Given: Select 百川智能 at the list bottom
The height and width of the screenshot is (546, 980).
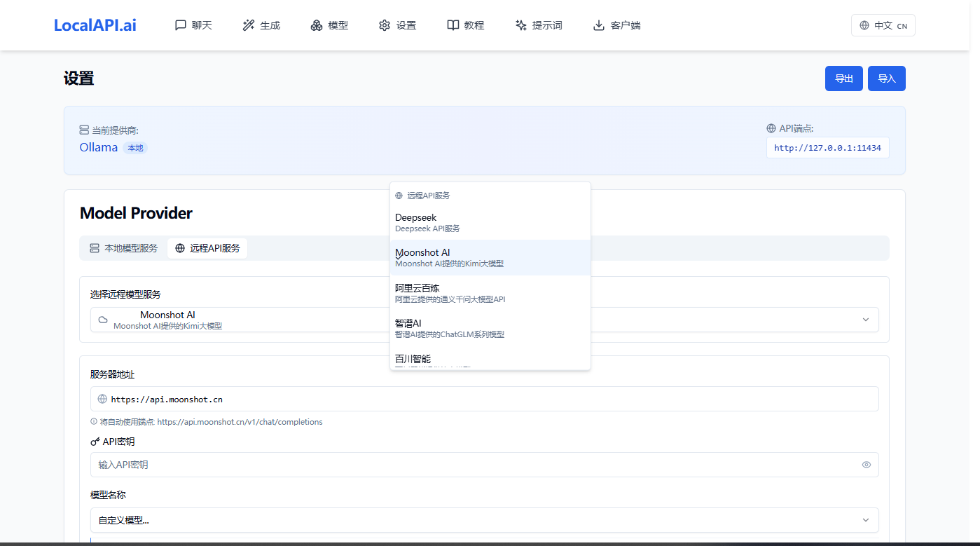Looking at the screenshot, I should 490,358.
